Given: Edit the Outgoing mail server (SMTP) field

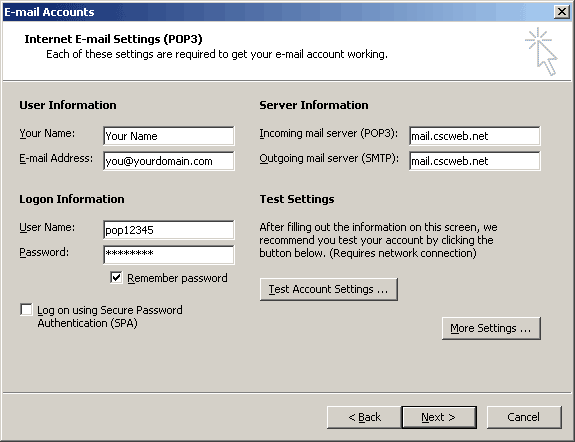Looking at the screenshot, I should [475, 161].
